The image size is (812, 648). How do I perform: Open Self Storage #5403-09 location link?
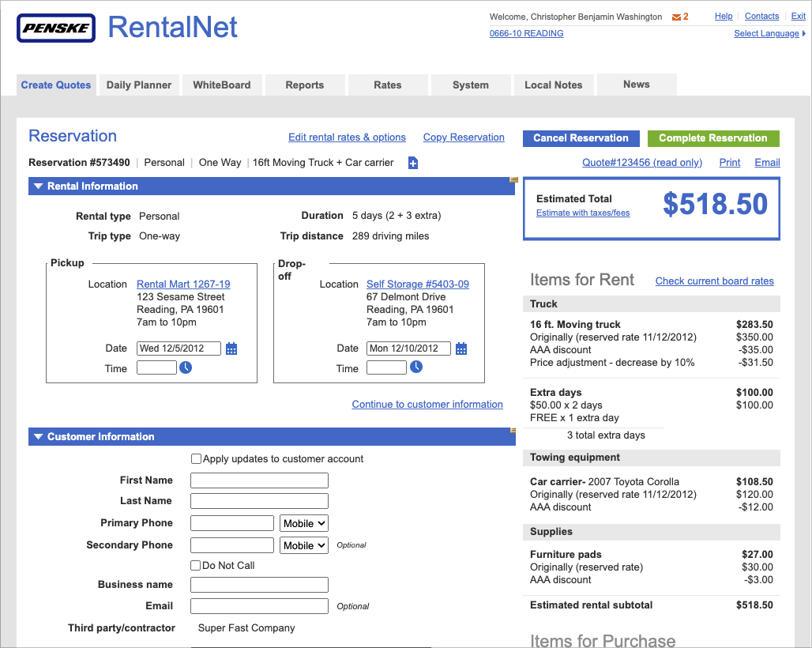[x=418, y=284]
